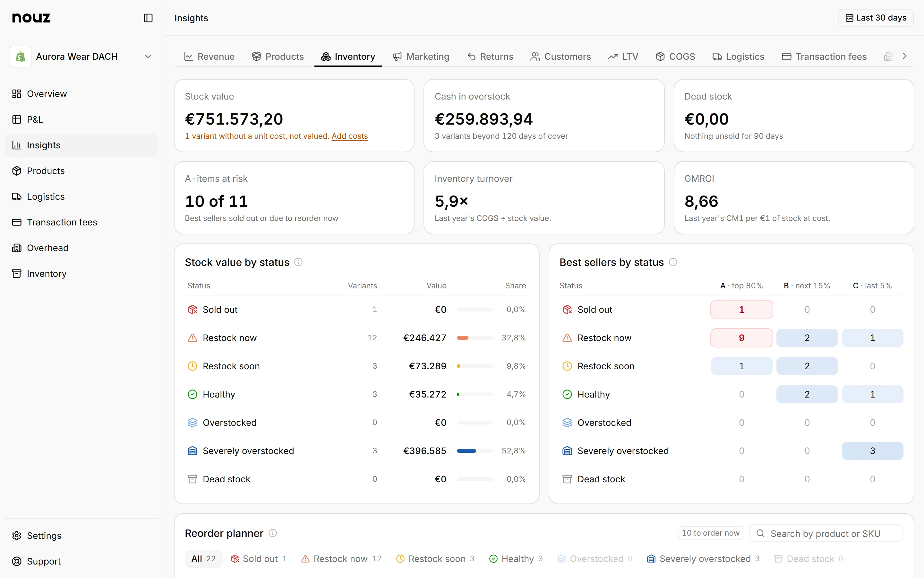
Task: Open the Last 30 days date range picker
Action: pyautogui.click(x=876, y=18)
